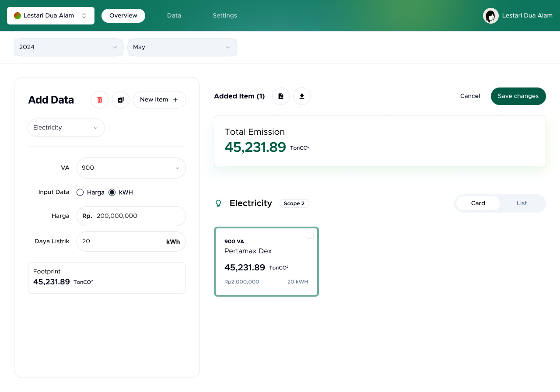Click the Lestari Dua Alam organization logo
Viewport: 560px width, 392px height.
click(17, 16)
